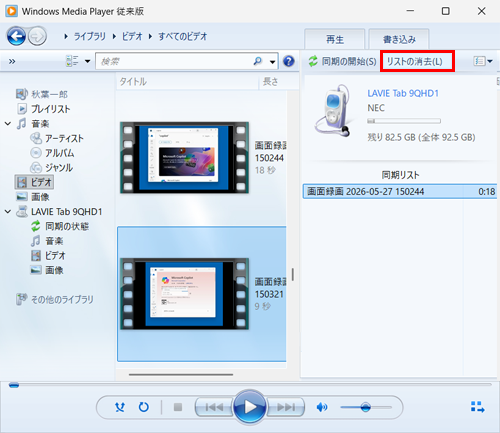Viewport: 500px width, 433px height.
Task: Open the search options dropdown arrow
Action: point(273,62)
